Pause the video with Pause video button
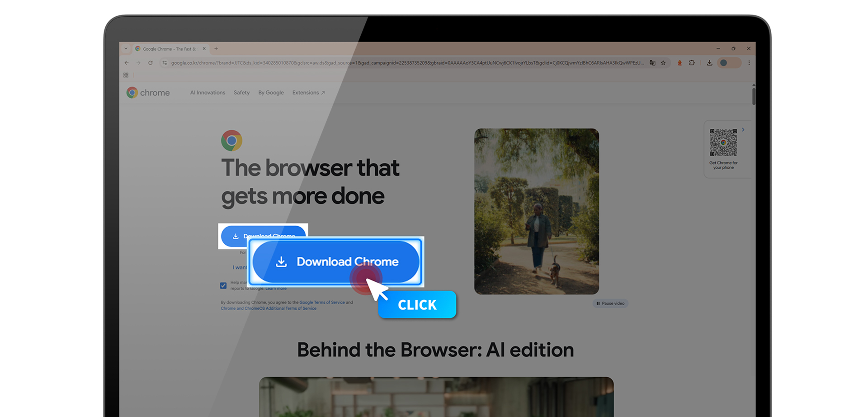The width and height of the screenshot is (868, 417). pos(610,303)
